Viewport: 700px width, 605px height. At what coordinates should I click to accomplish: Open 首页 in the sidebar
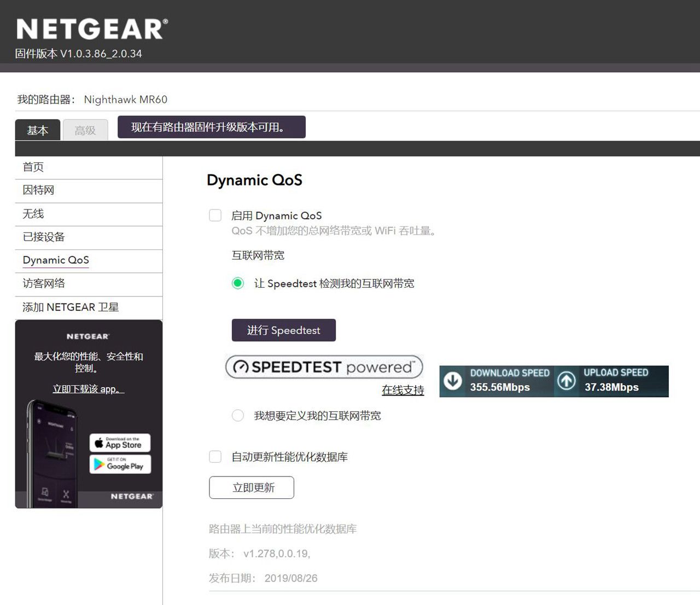pyautogui.click(x=89, y=167)
